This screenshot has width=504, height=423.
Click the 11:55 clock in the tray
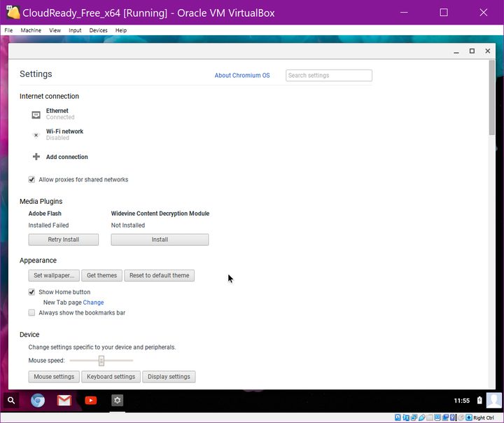tap(461, 401)
